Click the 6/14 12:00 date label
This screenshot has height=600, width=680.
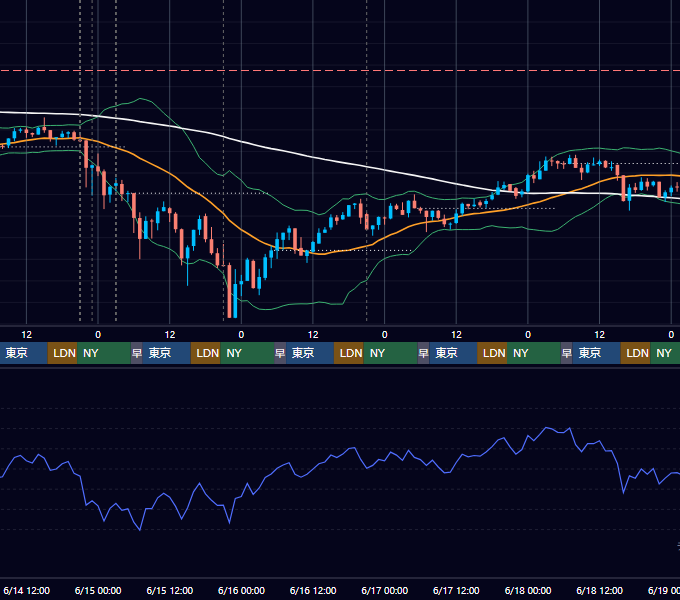pos(26,590)
